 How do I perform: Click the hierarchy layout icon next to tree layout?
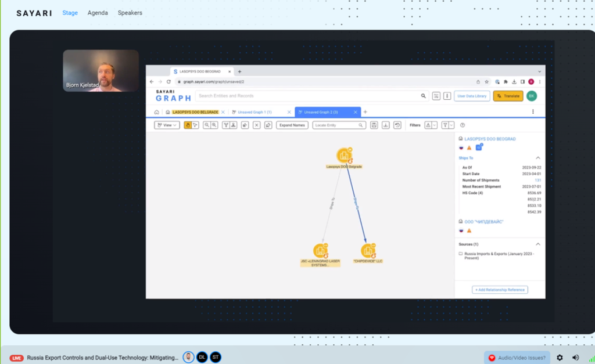point(234,125)
